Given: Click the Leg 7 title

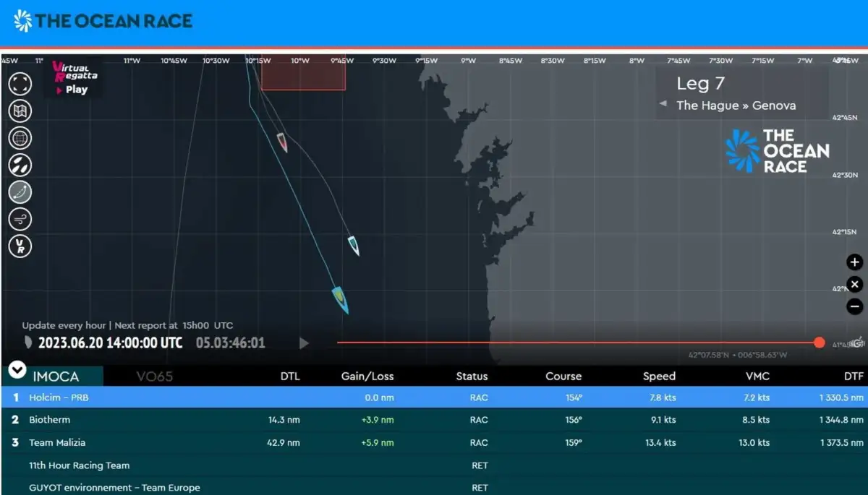Looking at the screenshot, I should click(x=700, y=84).
